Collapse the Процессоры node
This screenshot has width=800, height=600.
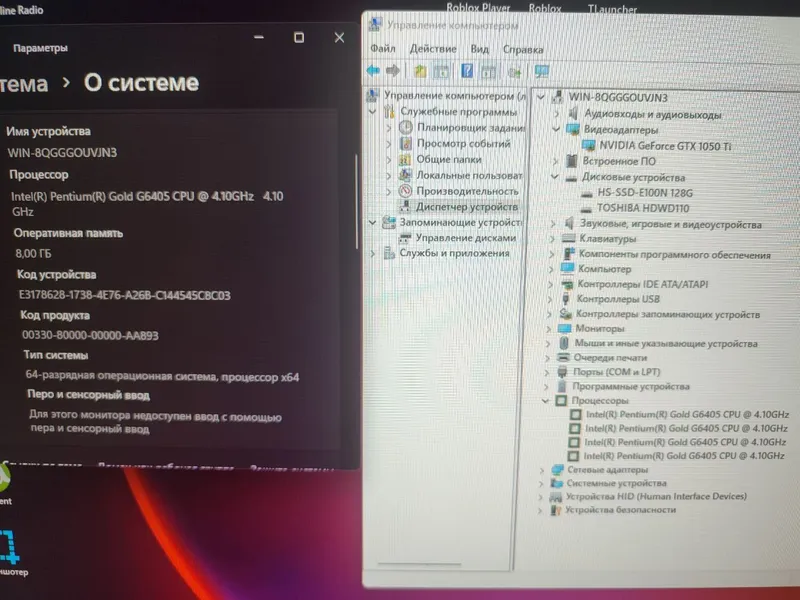pyautogui.click(x=545, y=401)
